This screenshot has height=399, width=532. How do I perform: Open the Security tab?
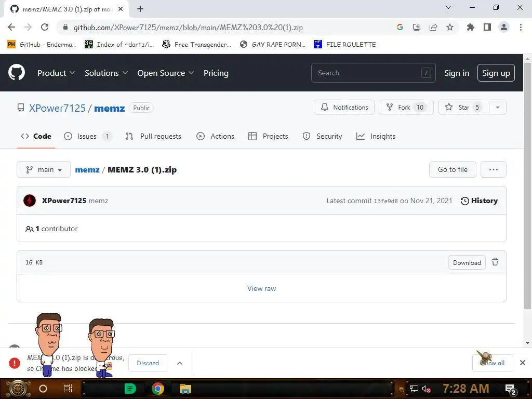[322, 137]
